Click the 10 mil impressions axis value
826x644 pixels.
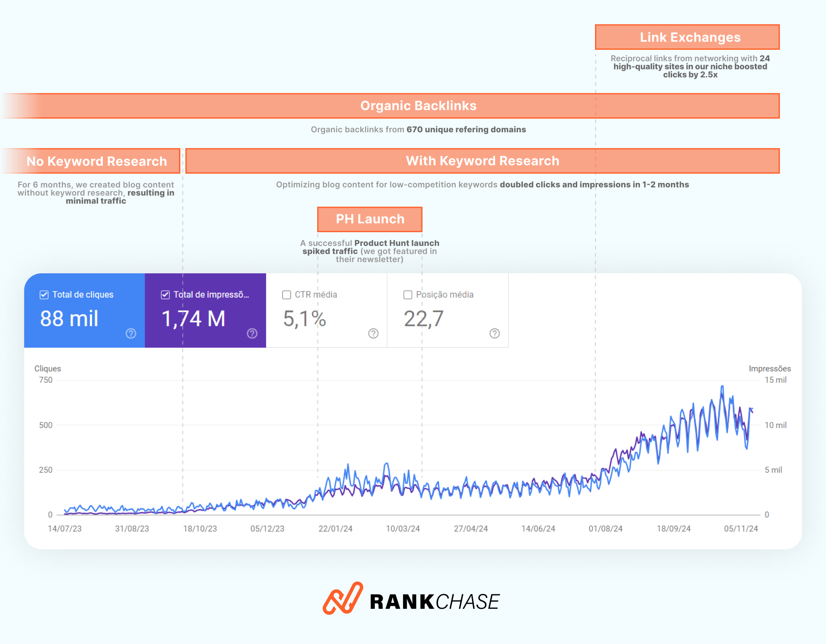pos(775,425)
